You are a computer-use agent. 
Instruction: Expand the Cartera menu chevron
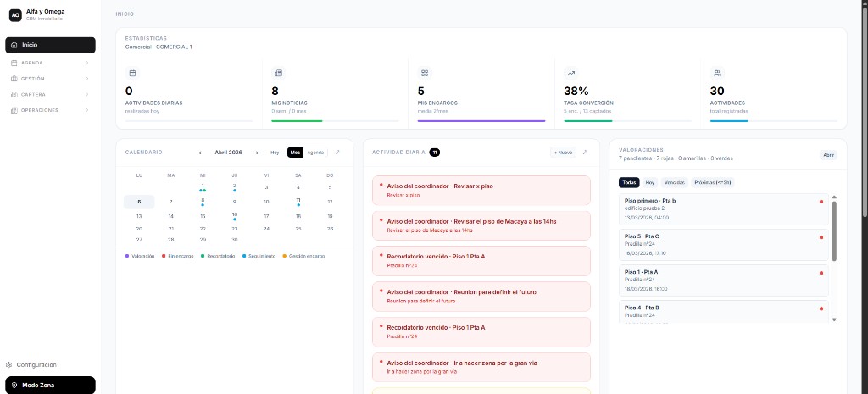pyautogui.click(x=87, y=95)
